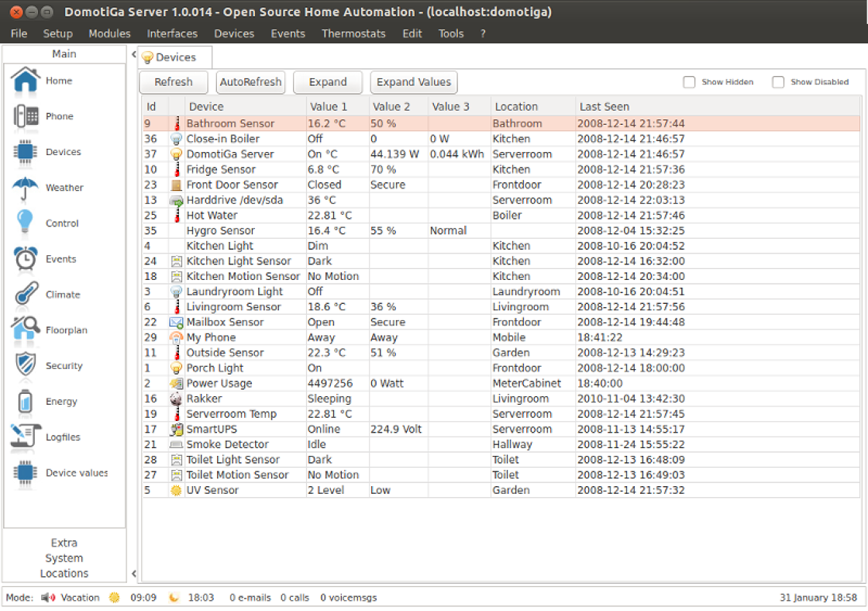Select the Weather umbrella icon
This screenshot has height=611, width=868.
coord(26,188)
